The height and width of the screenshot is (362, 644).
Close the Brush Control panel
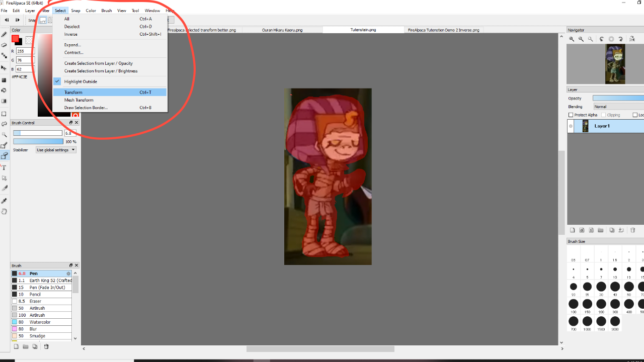click(x=76, y=123)
